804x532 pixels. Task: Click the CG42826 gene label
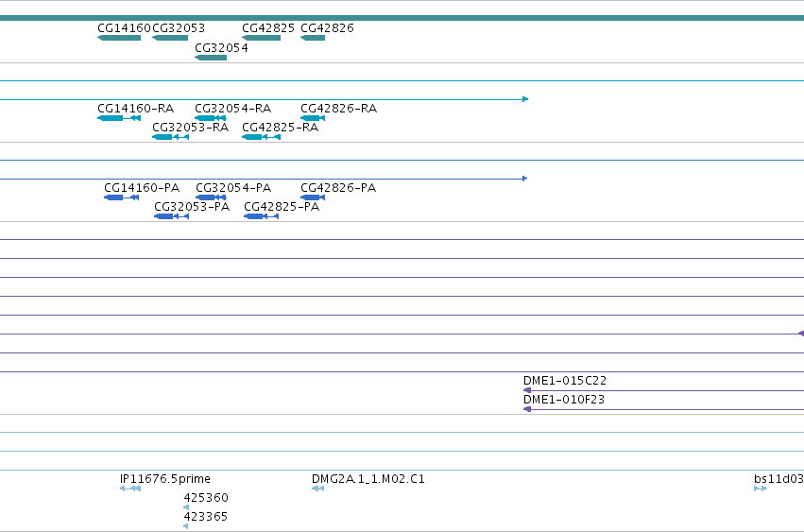(327, 27)
